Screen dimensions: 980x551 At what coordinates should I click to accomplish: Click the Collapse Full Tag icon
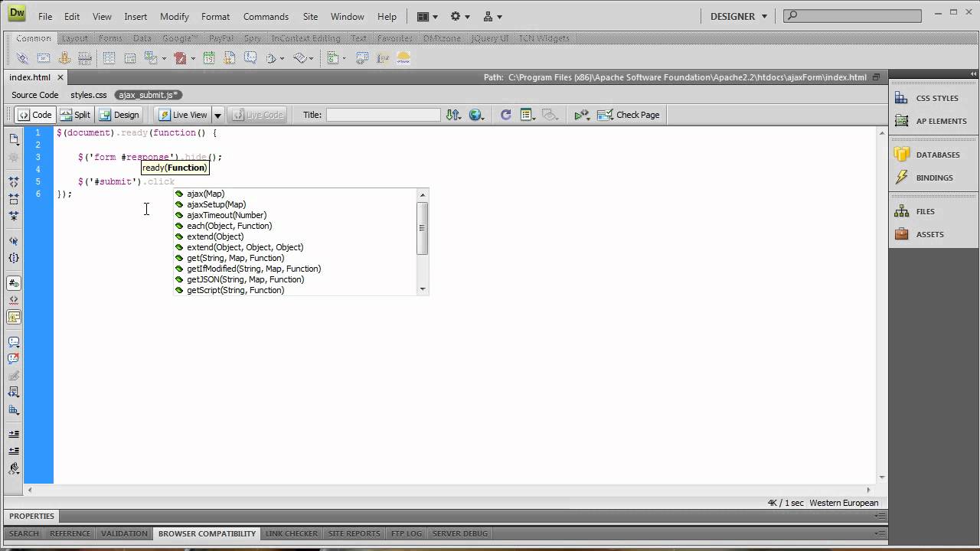pyautogui.click(x=14, y=181)
